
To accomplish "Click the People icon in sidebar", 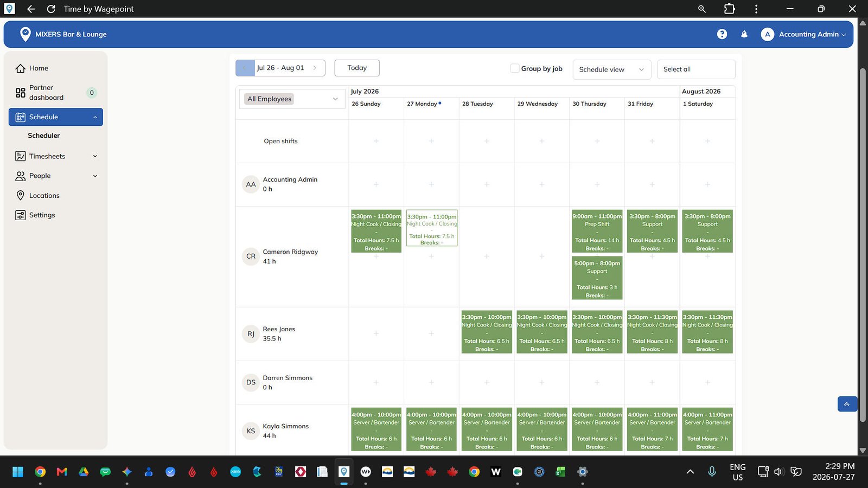I will click(x=21, y=176).
